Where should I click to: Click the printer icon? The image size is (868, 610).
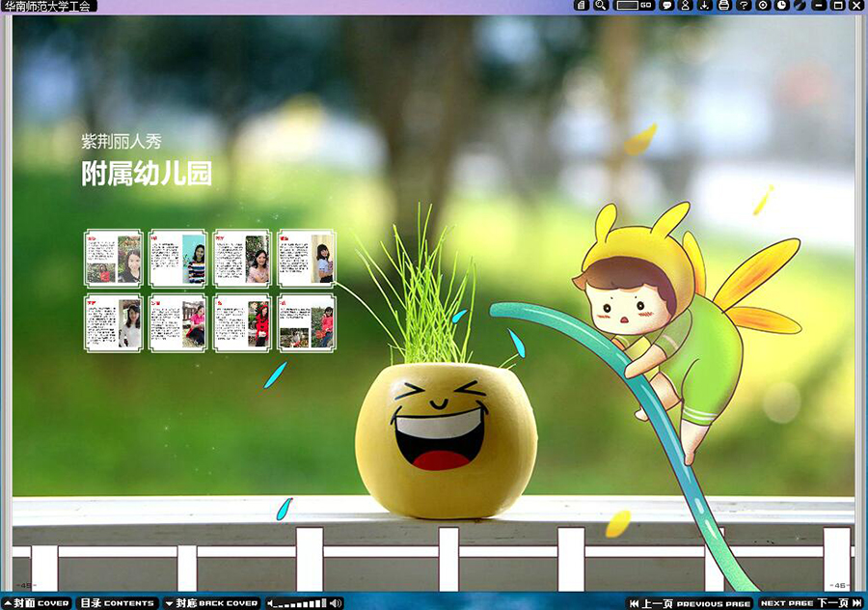723,6
